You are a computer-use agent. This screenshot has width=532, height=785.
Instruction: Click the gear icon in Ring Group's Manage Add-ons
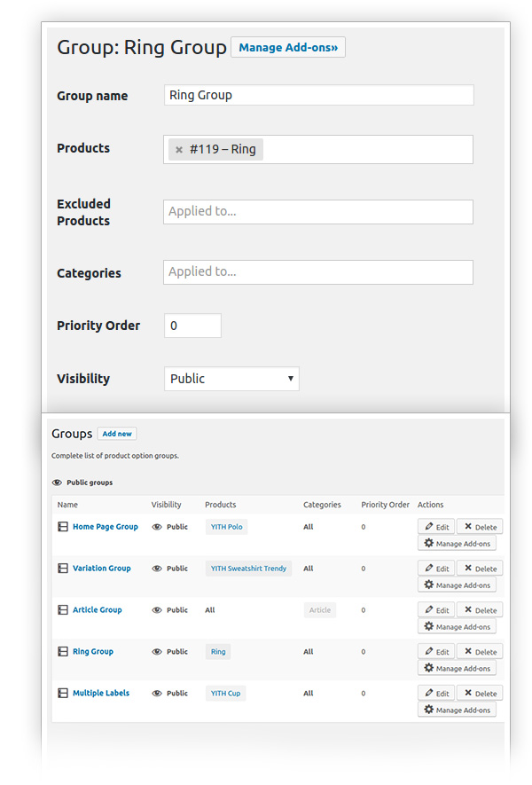tap(429, 668)
